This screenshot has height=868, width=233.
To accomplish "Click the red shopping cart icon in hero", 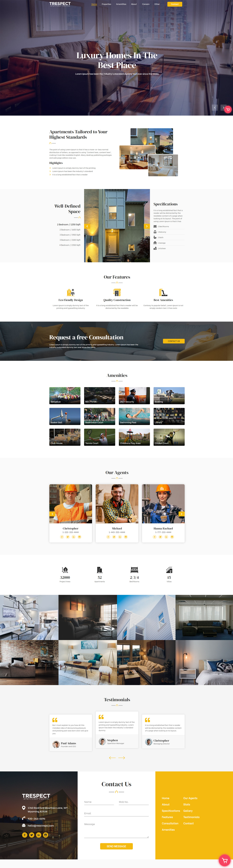I will [228, 109].
